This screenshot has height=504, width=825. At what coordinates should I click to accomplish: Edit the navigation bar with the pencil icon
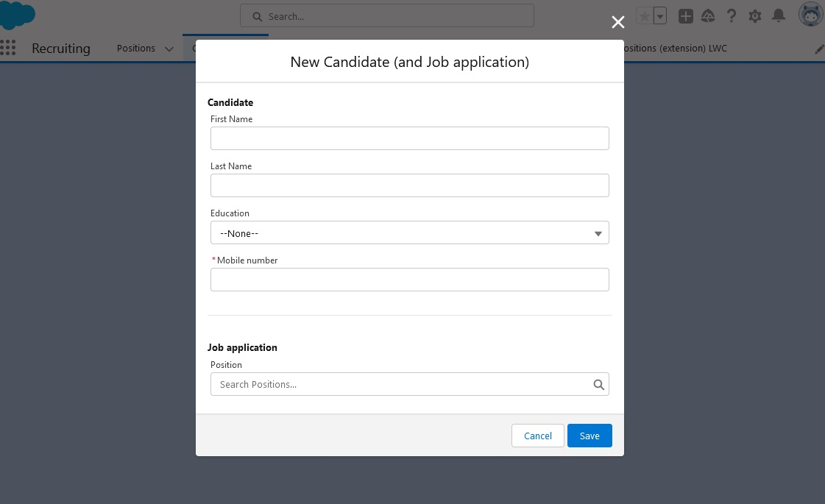(x=820, y=49)
